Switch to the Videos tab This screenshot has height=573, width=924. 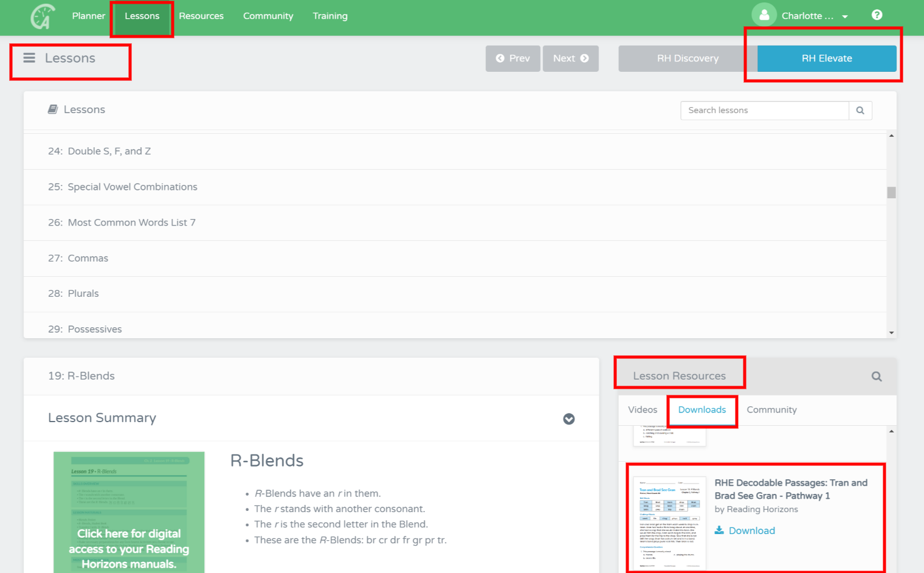pos(643,410)
